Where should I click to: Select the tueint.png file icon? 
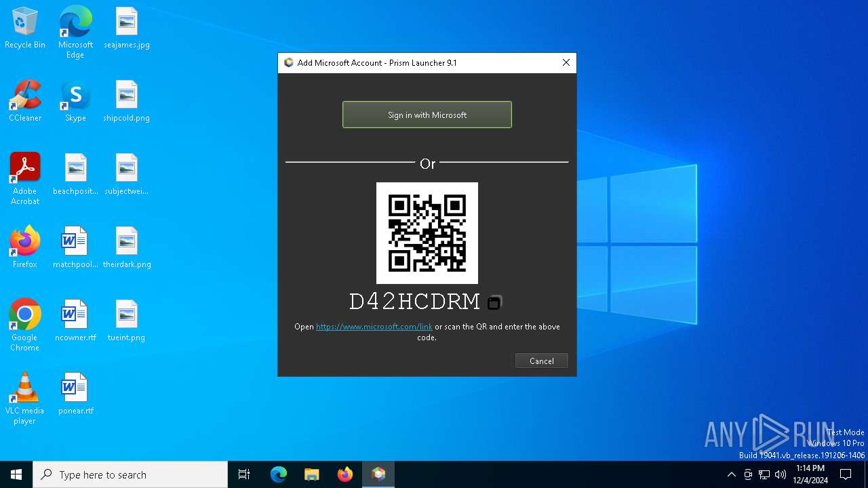point(127,321)
